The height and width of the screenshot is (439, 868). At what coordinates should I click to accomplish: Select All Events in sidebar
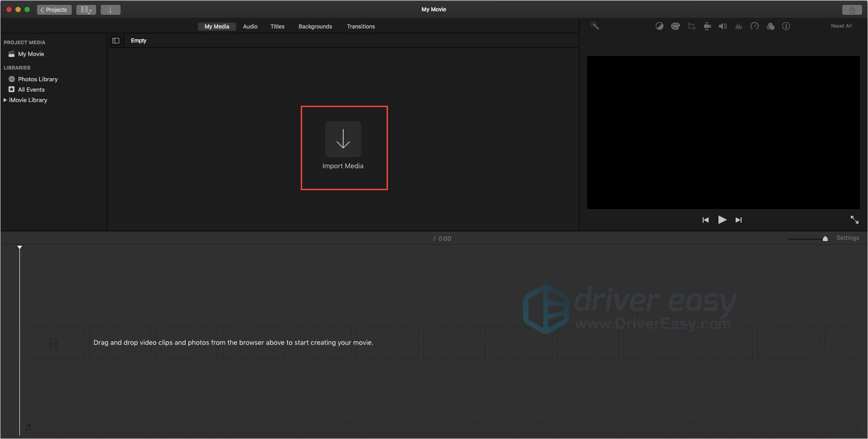[x=31, y=89]
